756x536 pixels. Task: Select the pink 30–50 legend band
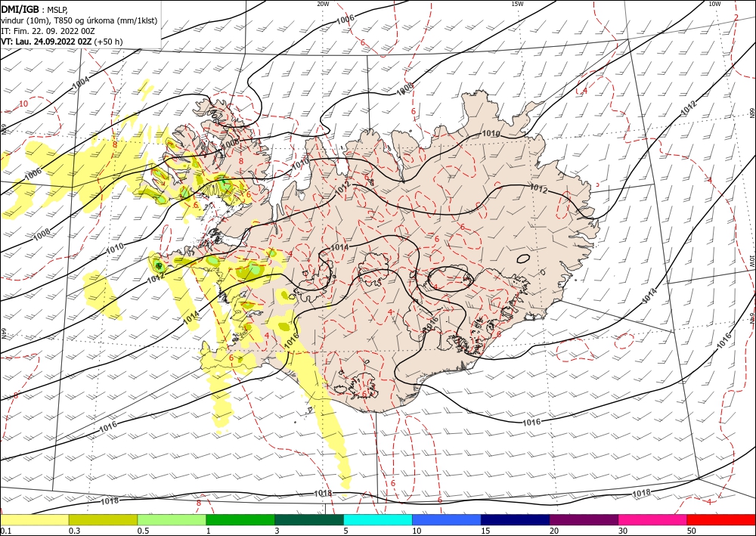(x=653, y=519)
